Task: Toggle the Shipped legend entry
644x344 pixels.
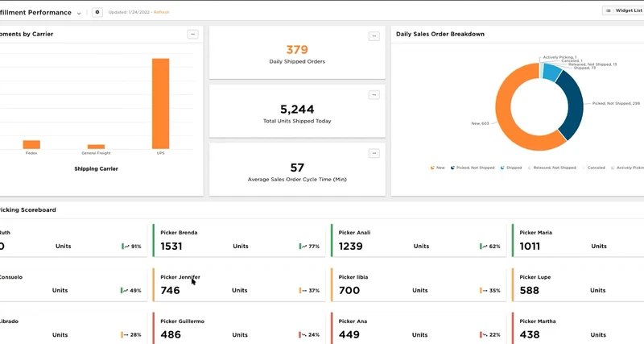Action: [x=511, y=168]
